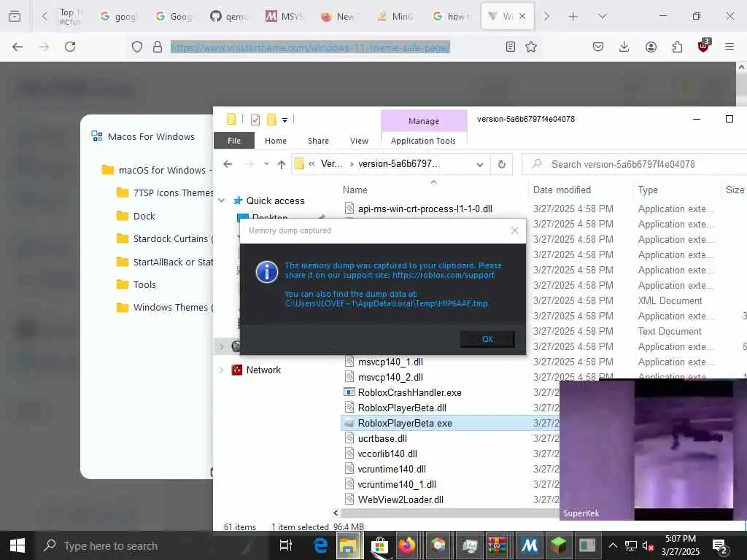The image size is (747, 560).
Task: Sort files by Name column
Action: point(355,190)
